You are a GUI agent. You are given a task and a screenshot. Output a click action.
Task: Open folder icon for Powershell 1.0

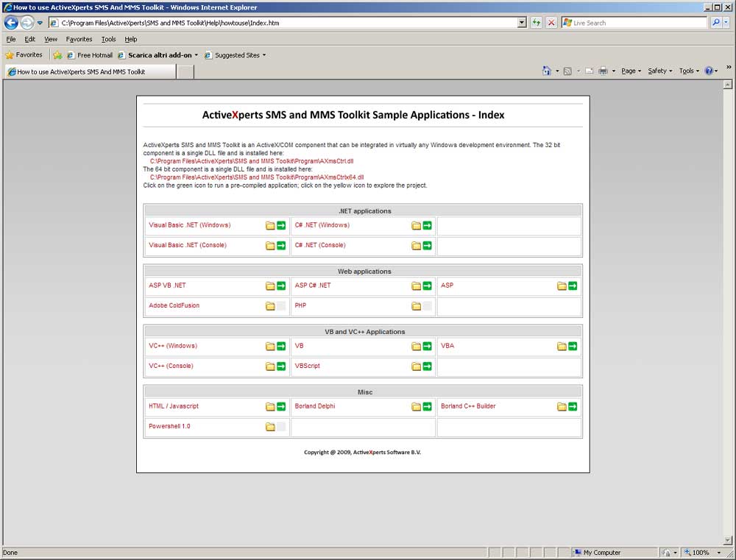tap(270, 427)
